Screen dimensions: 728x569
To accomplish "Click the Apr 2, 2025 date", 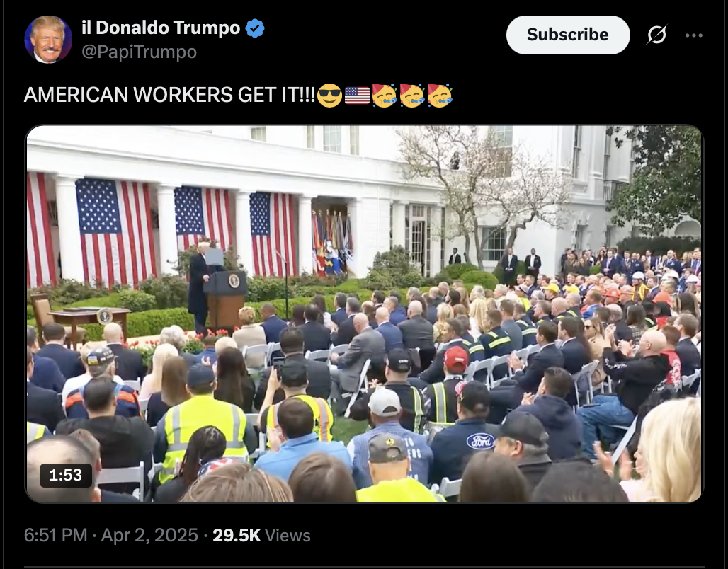I will [149, 535].
